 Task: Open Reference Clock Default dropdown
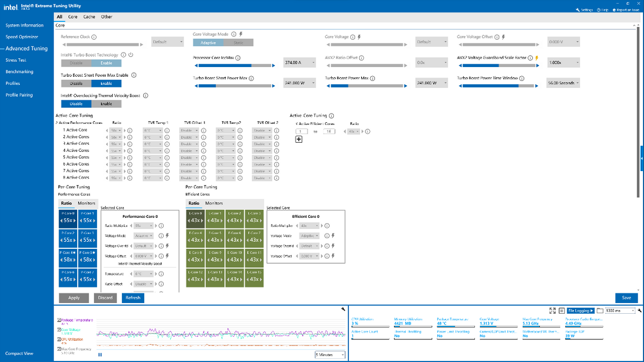click(x=167, y=42)
